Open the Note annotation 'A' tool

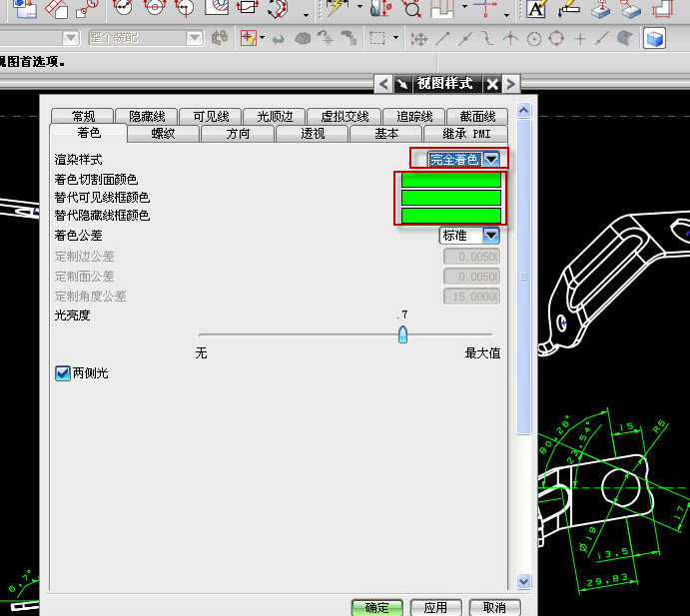click(537, 8)
